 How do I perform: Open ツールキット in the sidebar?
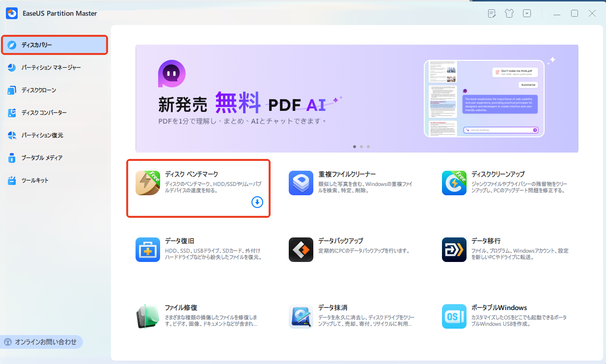coord(34,181)
